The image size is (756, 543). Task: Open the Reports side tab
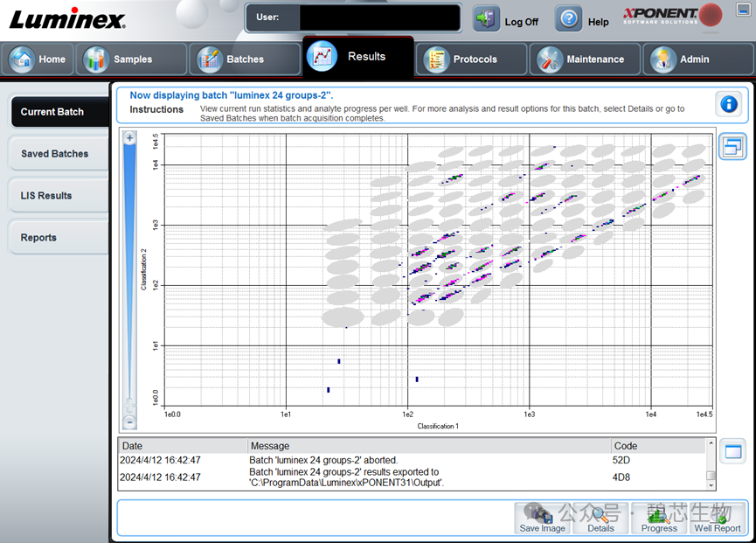[x=59, y=238]
